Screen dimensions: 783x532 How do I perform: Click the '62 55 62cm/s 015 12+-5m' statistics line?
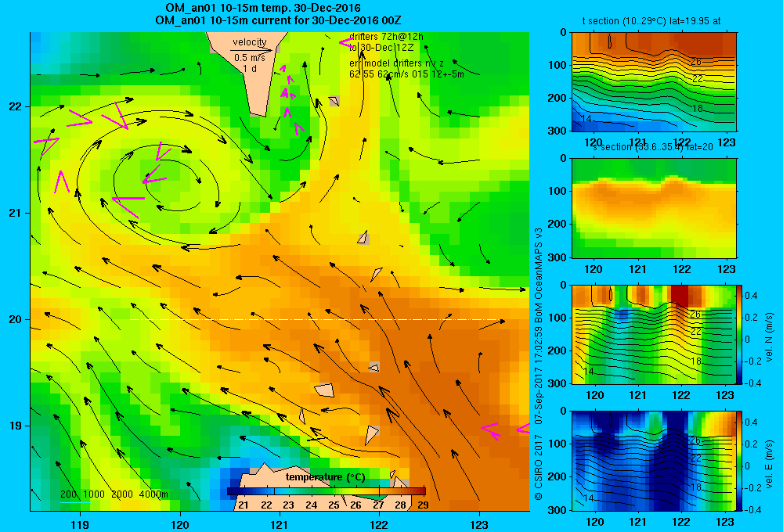click(406, 74)
